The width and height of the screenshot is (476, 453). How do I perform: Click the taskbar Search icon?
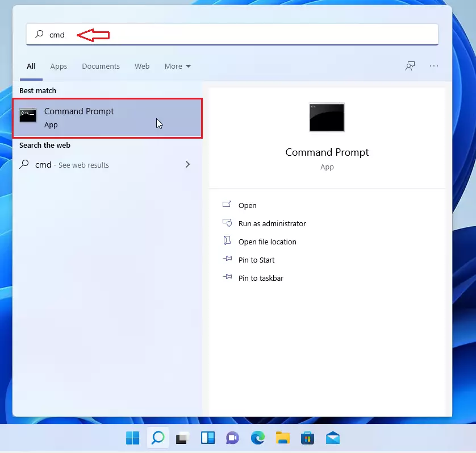158,438
